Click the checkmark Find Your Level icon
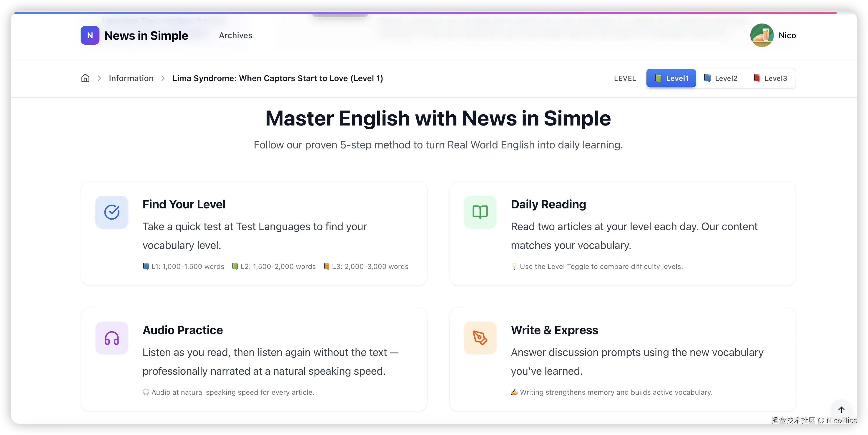This screenshot has height=435, width=868. click(x=112, y=212)
